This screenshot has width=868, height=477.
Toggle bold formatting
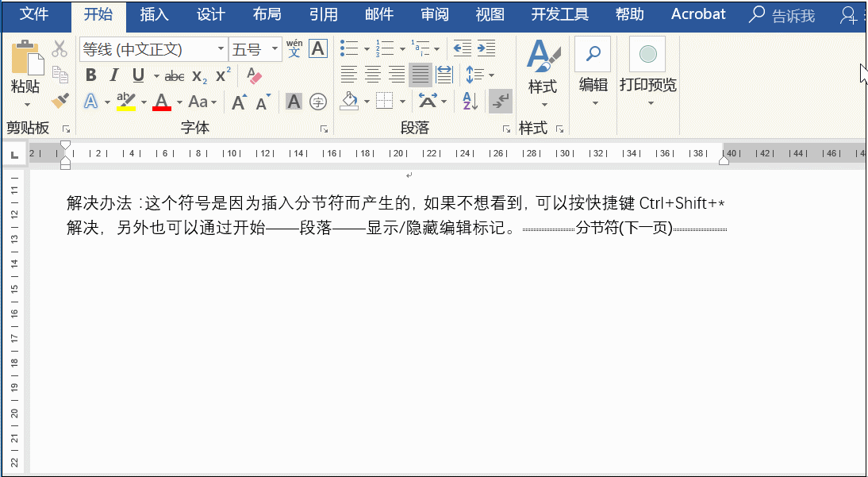91,75
